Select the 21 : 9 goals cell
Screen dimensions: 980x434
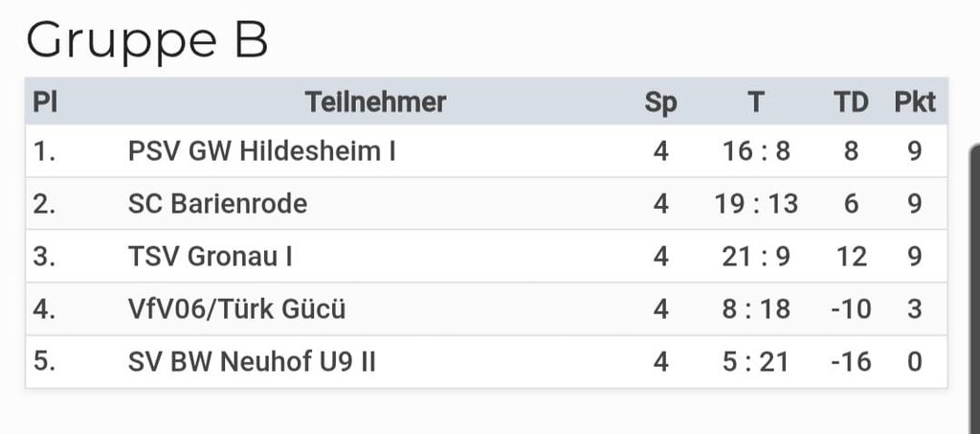click(756, 257)
